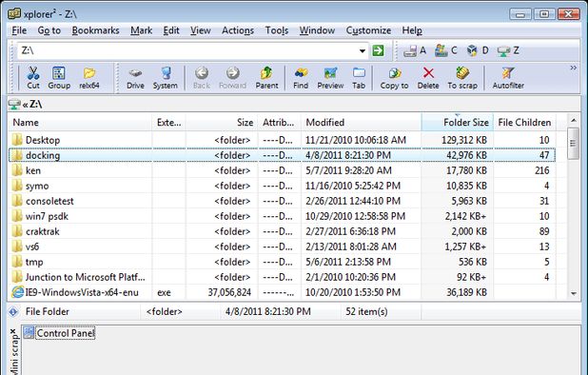
Task: Open the Help menu
Action: pos(412,30)
